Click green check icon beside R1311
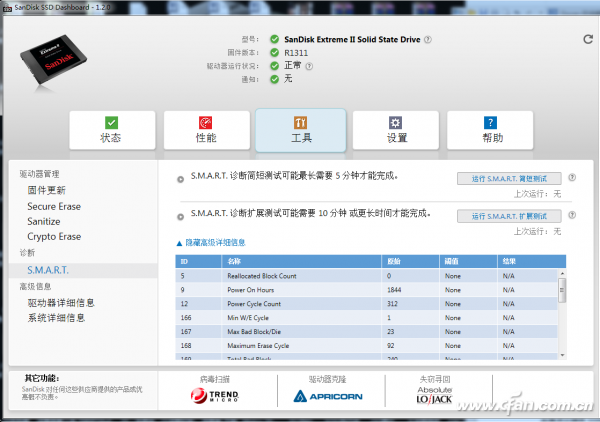This screenshot has width=600, height=422. tap(274, 52)
